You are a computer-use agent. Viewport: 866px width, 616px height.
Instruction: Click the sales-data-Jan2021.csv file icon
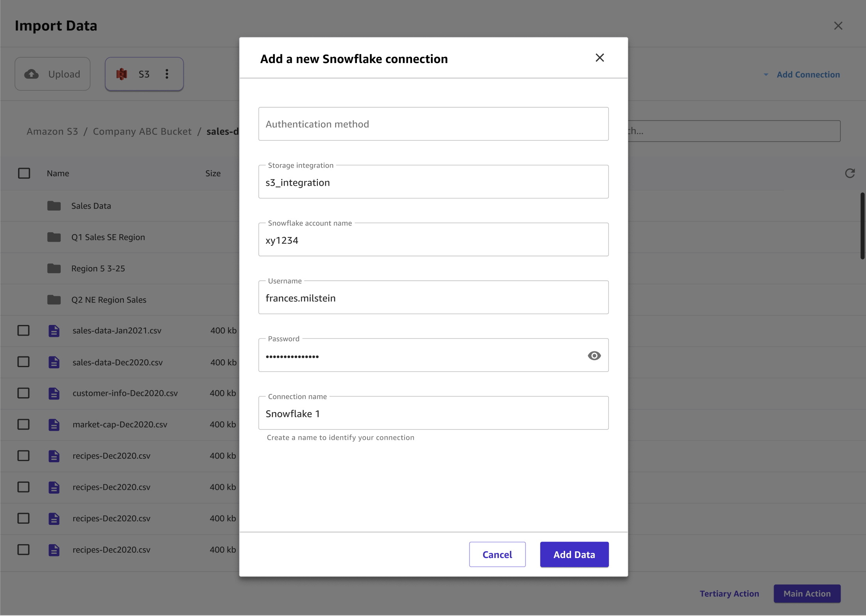(54, 330)
